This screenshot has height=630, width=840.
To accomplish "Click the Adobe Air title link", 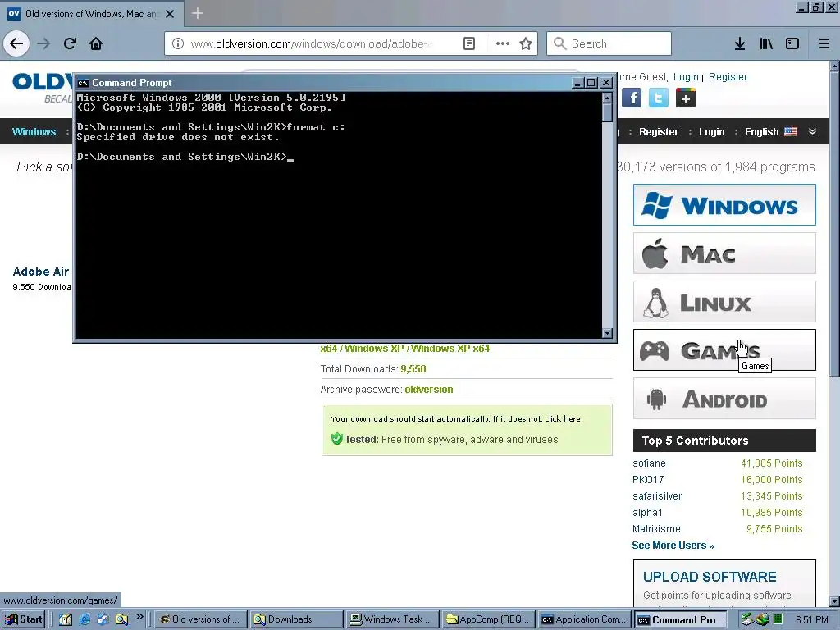I will 41,272.
